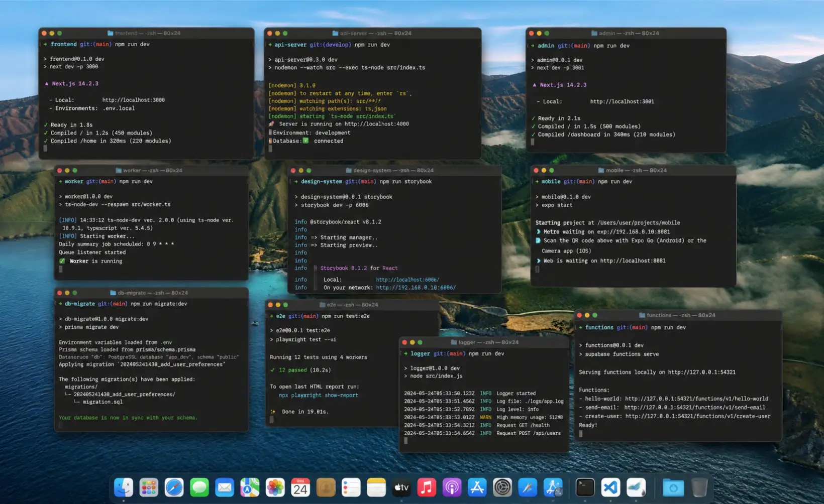Open the Music app in the dock
Screen dimensions: 824x504
(427, 487)
